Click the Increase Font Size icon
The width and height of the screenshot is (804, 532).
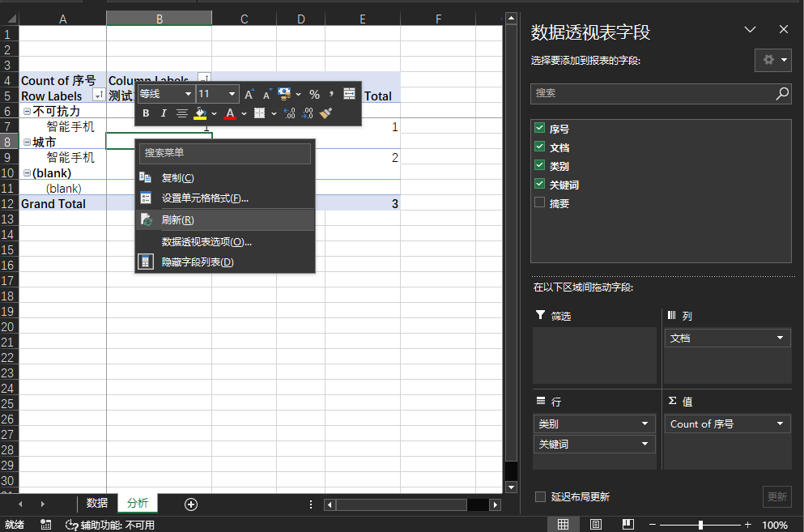249,94
